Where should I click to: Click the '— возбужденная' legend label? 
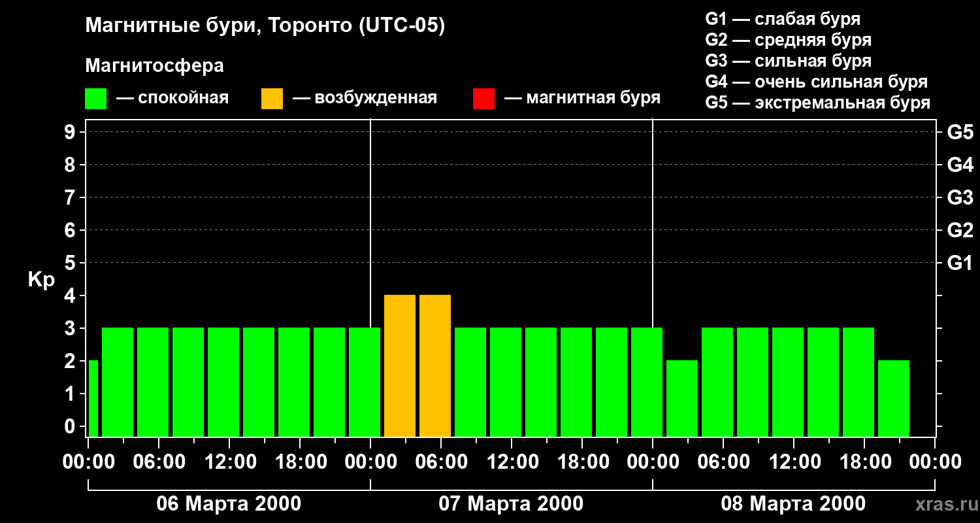[x=365, y=98]
